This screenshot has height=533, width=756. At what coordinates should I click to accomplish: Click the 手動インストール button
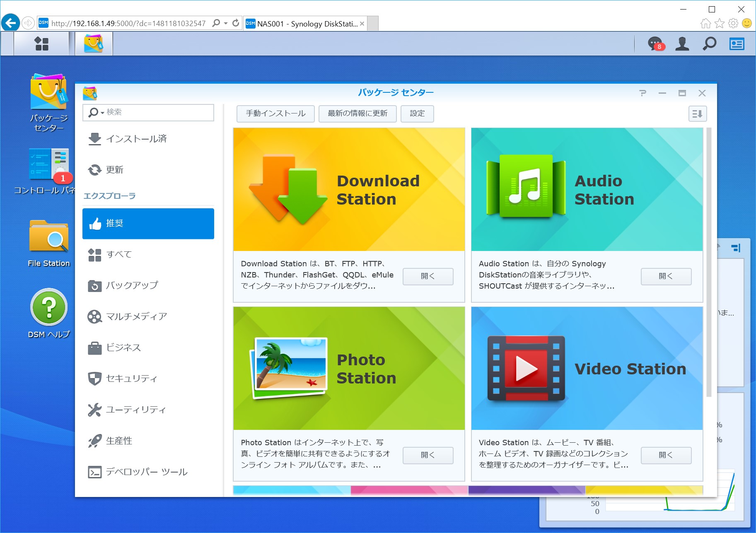pos(275,113)
